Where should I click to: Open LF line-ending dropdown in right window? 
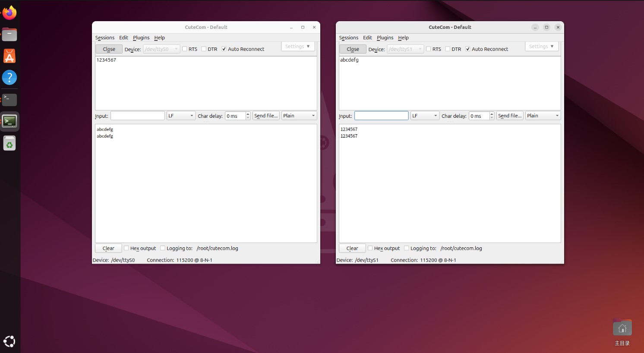[x=425, y=116]
